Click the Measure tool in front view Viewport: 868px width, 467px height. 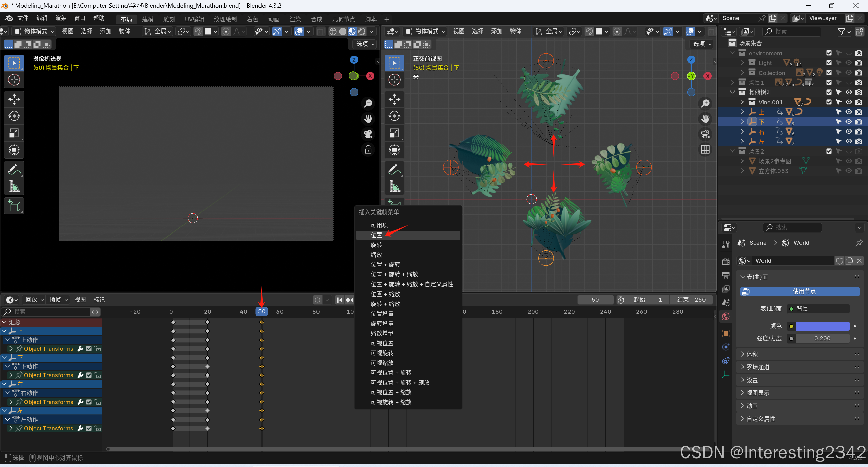click(x=394, y=186)
